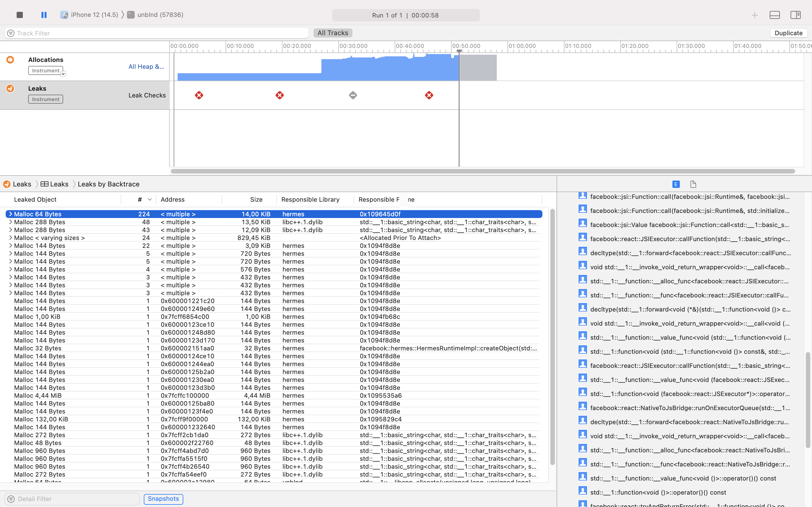Click the extended detail E icon
812x507 pixels.
click(x=676, y=184)
